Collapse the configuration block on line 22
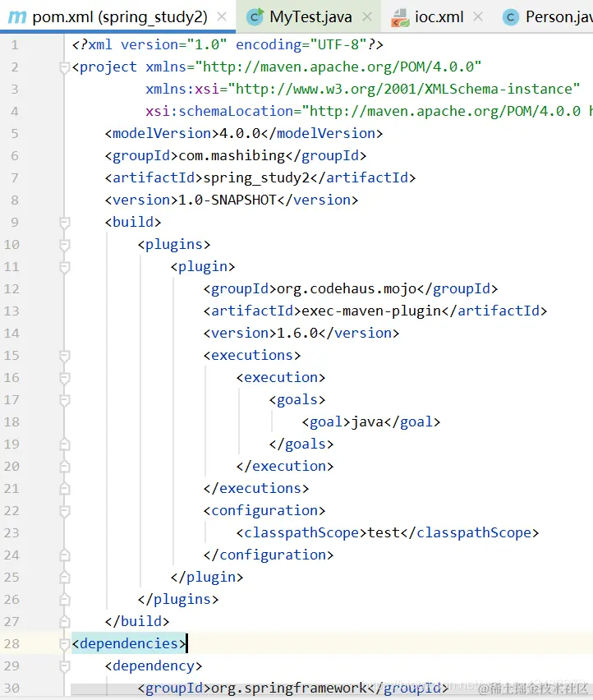593x700 pixels. pyautogui.click(x=65, y=511)
